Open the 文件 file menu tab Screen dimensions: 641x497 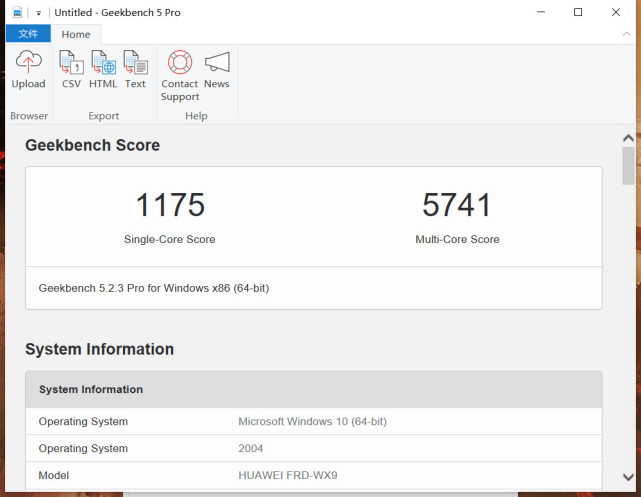click(x=28, y=34)
